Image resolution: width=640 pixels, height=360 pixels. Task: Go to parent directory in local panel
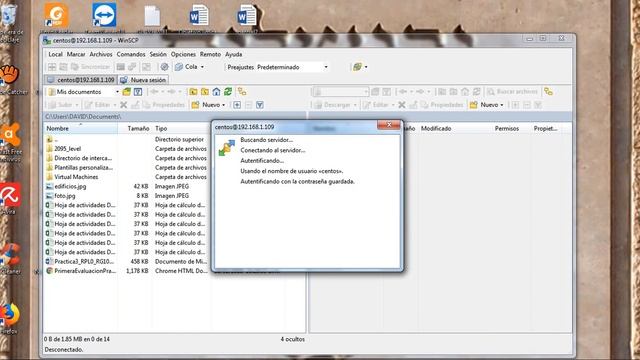[x=193, y=92]
